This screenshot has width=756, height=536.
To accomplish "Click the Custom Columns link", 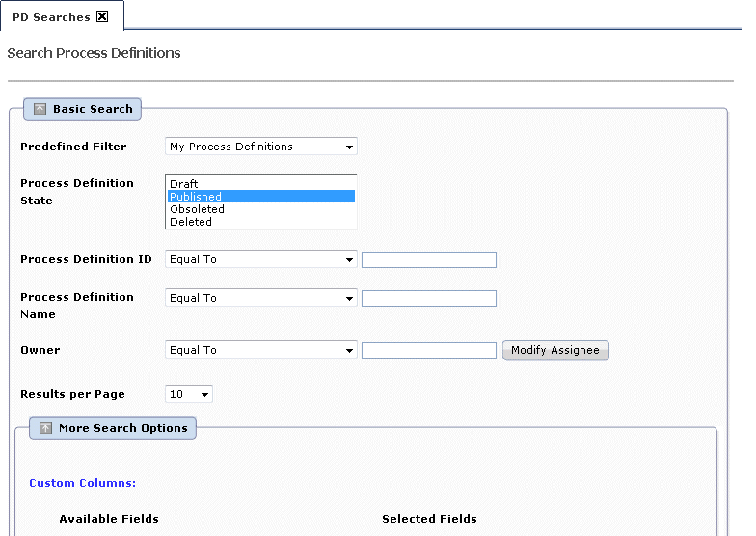I will pyautogui.click(x=82, y=483).
